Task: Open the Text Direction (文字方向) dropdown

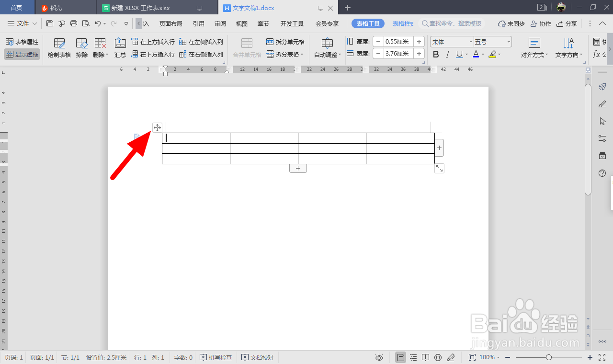Action: [569, 48]
